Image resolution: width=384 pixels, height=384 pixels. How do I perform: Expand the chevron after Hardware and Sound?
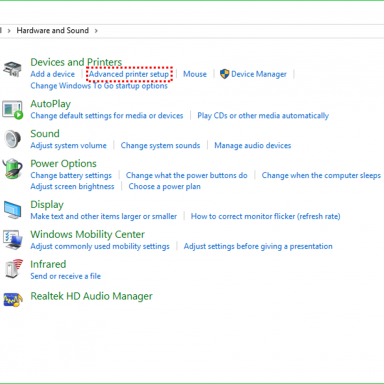tap(96, 31)
